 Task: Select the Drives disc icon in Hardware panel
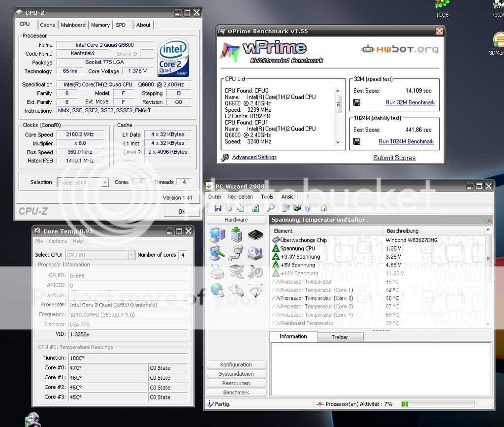point(255,253)
